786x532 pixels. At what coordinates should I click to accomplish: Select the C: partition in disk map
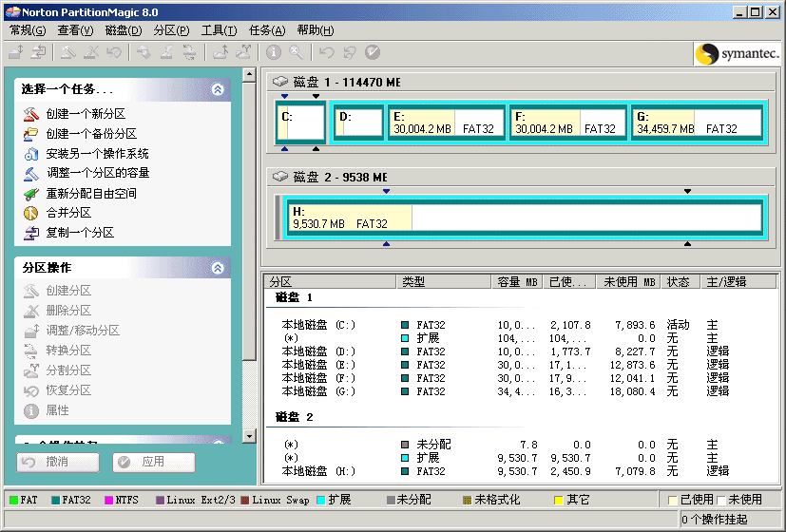pyautogui.click(x=300, y=123)
